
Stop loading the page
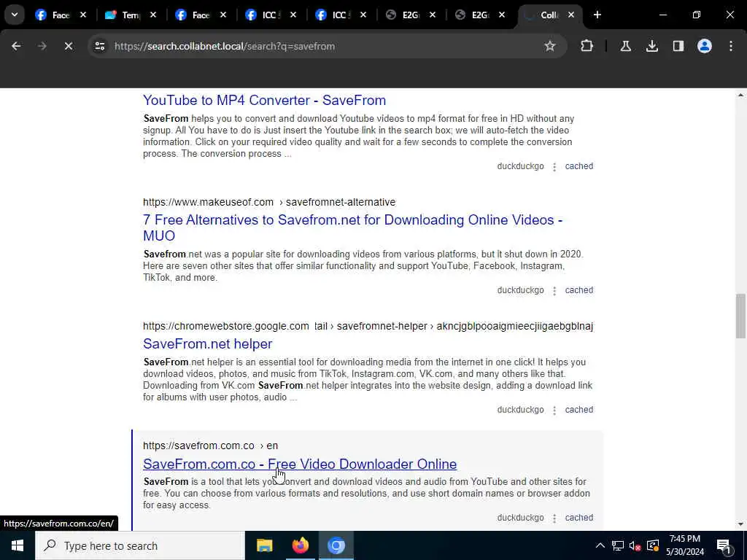[x=69, y=46]
